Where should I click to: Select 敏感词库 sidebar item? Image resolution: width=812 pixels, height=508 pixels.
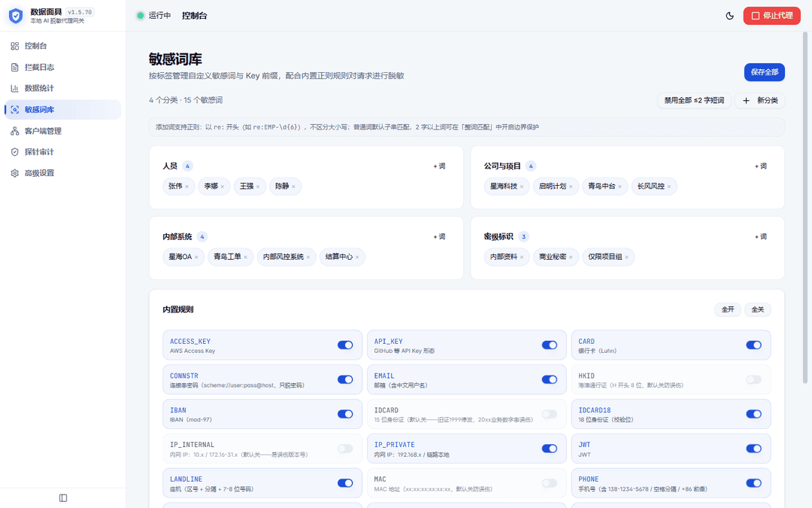tap(62, 109)
